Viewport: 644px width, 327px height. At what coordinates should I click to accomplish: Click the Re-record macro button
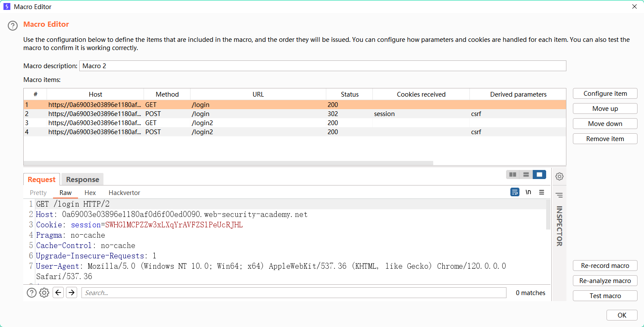(x=605, y=266)
